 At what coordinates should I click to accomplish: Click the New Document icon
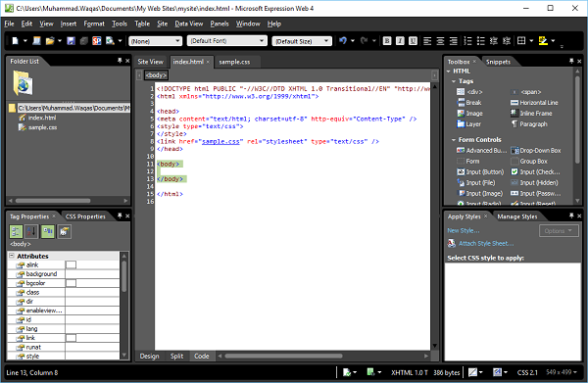[15, 41]
